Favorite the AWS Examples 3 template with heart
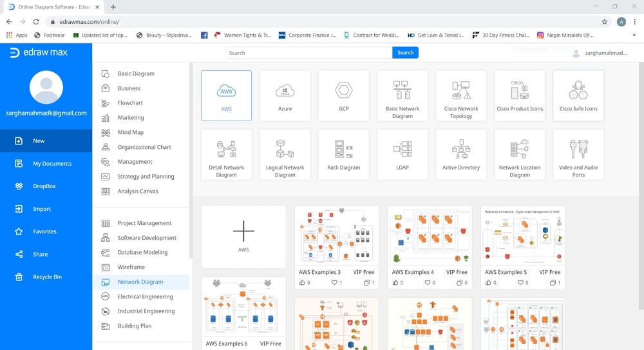Viewport: 644px width, 350px height. 334,282
